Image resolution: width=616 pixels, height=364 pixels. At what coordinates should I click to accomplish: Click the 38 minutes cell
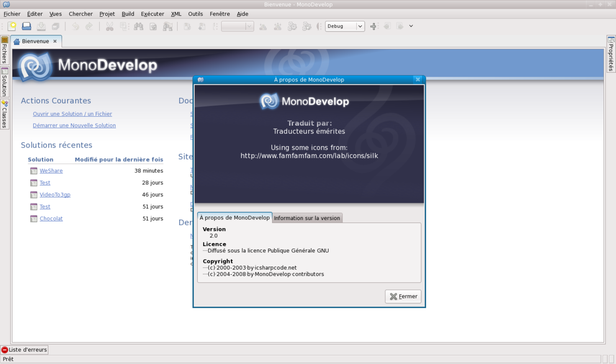coord(149,171)
